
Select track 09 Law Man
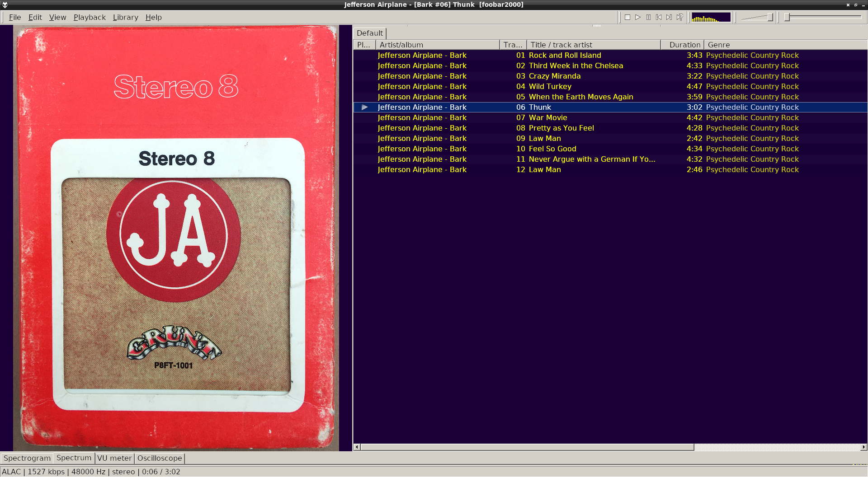610,138
